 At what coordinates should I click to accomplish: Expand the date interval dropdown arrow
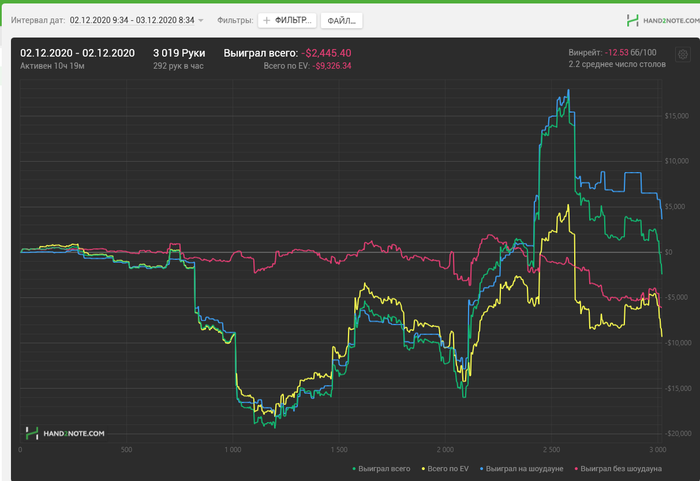click(x=201, y=20)
